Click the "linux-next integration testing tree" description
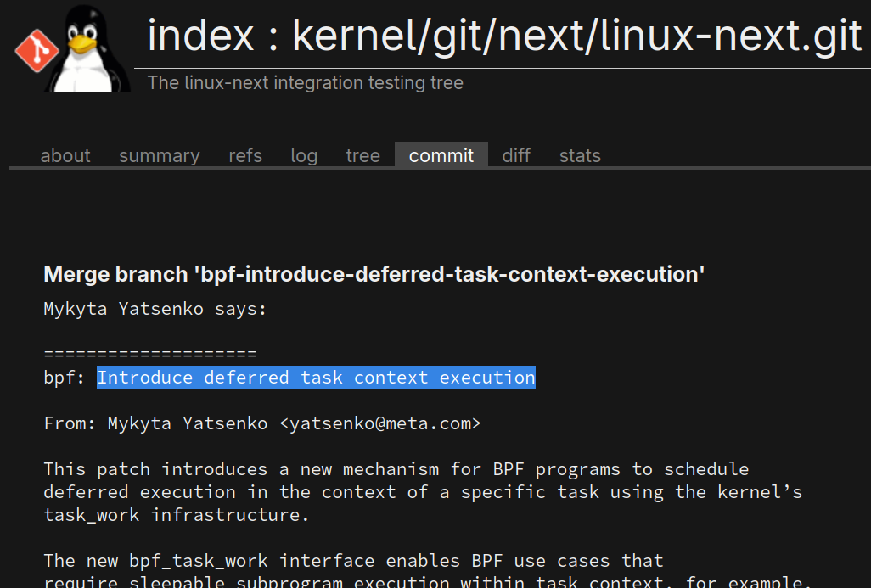 (306, 83)
